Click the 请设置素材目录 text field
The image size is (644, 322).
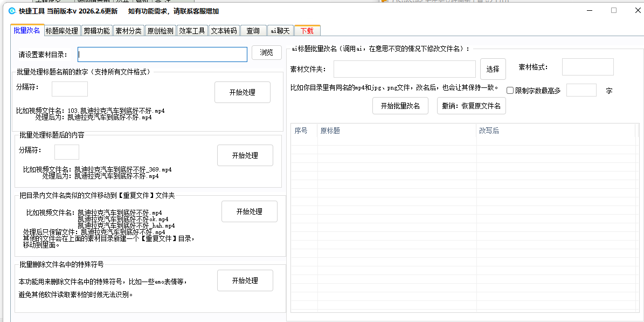pos(162,54)
